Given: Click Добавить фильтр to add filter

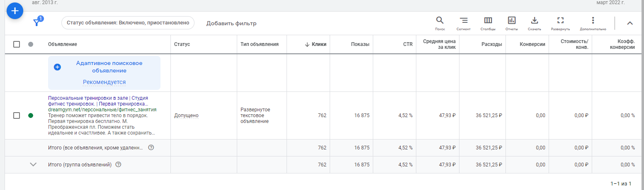Looking at the screenshot, I should tap(231, 23).
